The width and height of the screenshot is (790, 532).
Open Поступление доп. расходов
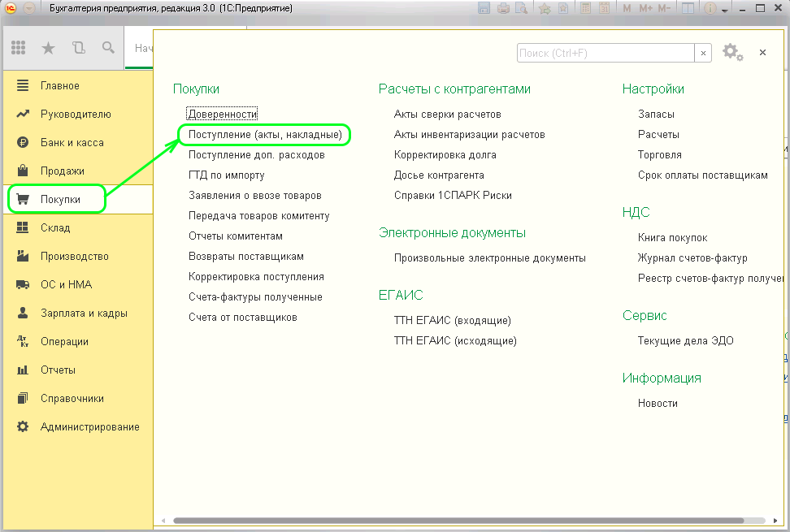pos(257,154)
